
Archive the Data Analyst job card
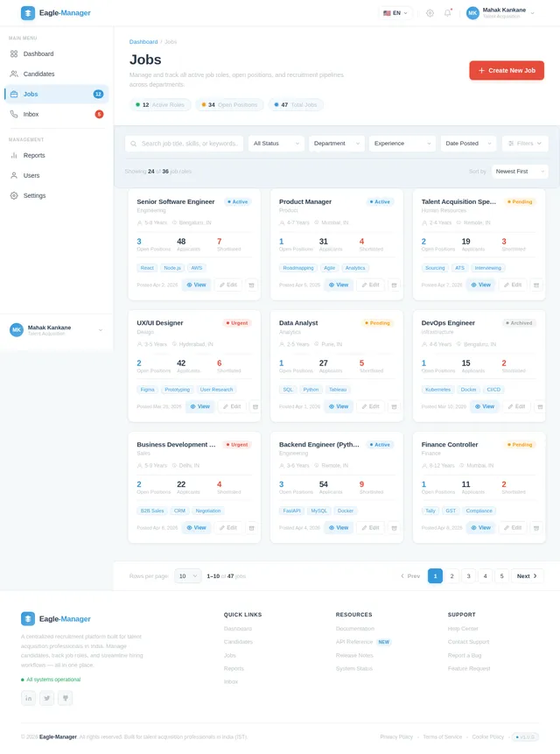point(394,407)
